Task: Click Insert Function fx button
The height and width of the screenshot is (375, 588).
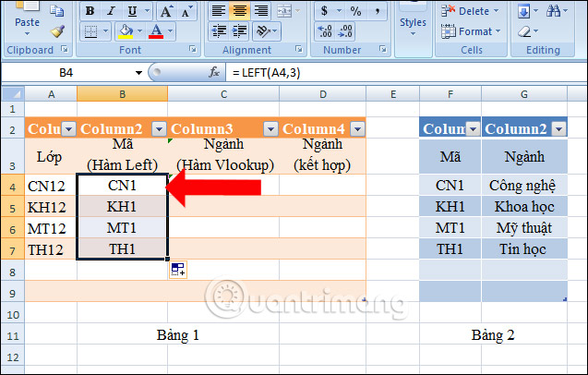Action: coord(214,72)
